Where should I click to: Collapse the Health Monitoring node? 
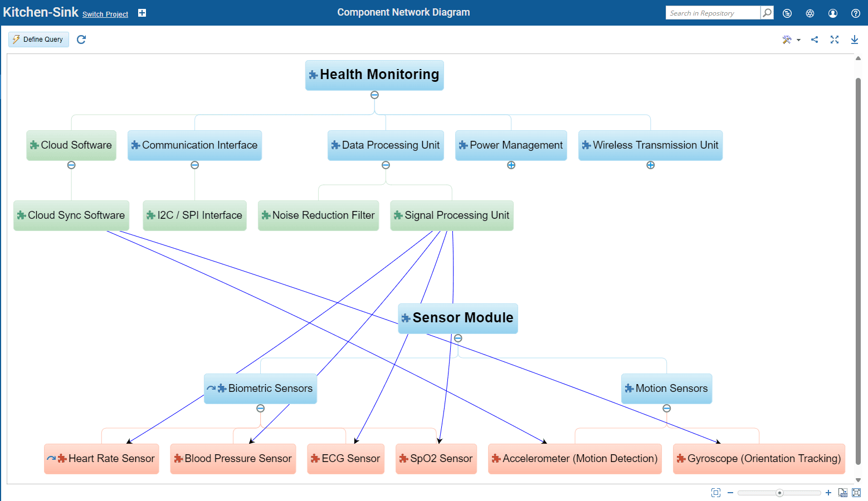pos(374,95)
